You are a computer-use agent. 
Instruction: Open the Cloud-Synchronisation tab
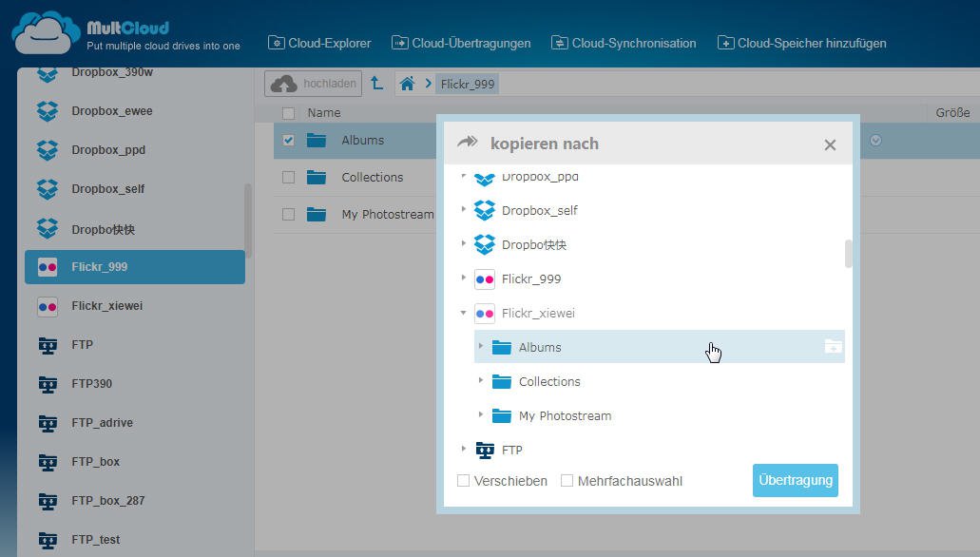(624, 43)
